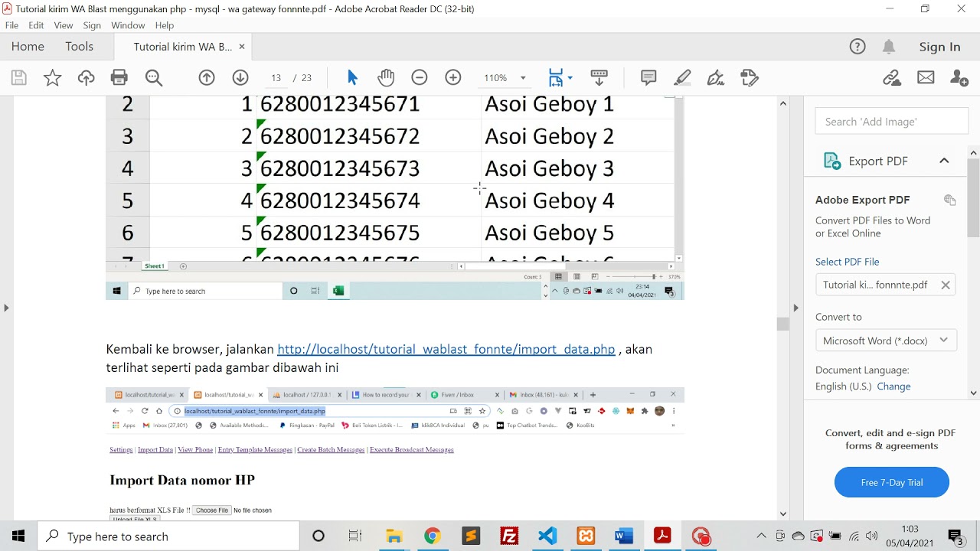Open Google Chrome from the taskbar
Image resolution: width=980 pixels, height=551 pixels.
pos(432,536)
